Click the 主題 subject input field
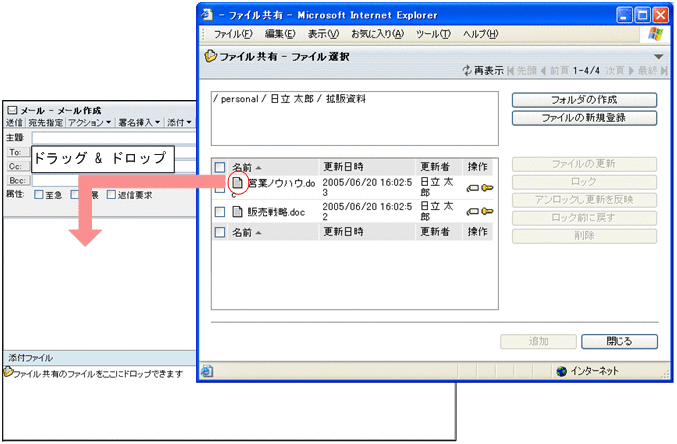Viewport: 677px width, 444px height. pyautogui.click(x=114, y=138)
